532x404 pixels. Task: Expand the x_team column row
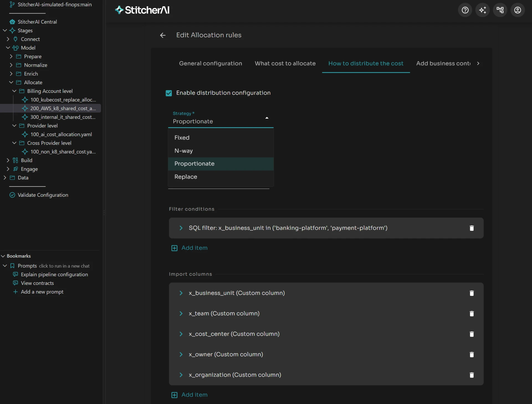click(x=181, y=313)
